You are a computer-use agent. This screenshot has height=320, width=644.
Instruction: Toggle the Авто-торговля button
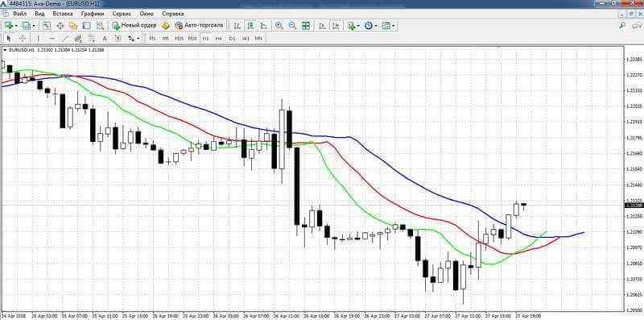click(199, 26)
